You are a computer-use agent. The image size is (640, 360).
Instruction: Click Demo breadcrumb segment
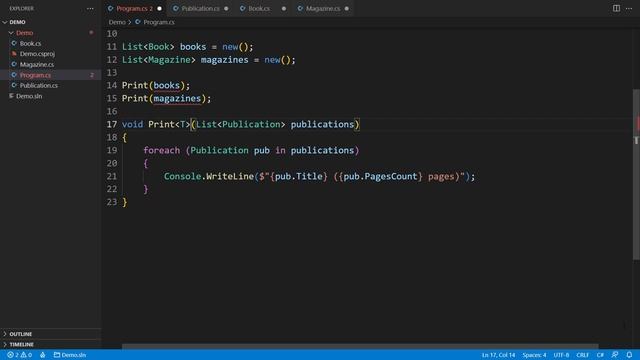(117, 22)
